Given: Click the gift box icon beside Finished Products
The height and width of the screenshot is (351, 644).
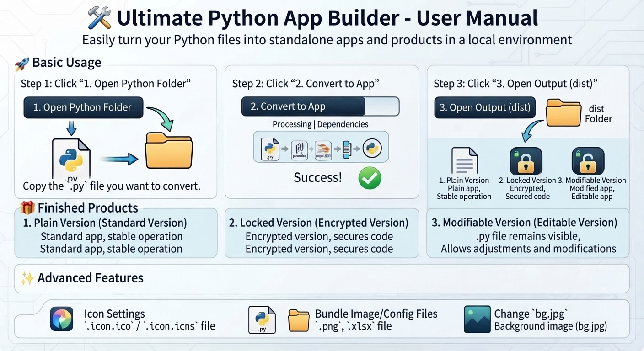Looking at the screenshot, I should click(x=27, y=208).
